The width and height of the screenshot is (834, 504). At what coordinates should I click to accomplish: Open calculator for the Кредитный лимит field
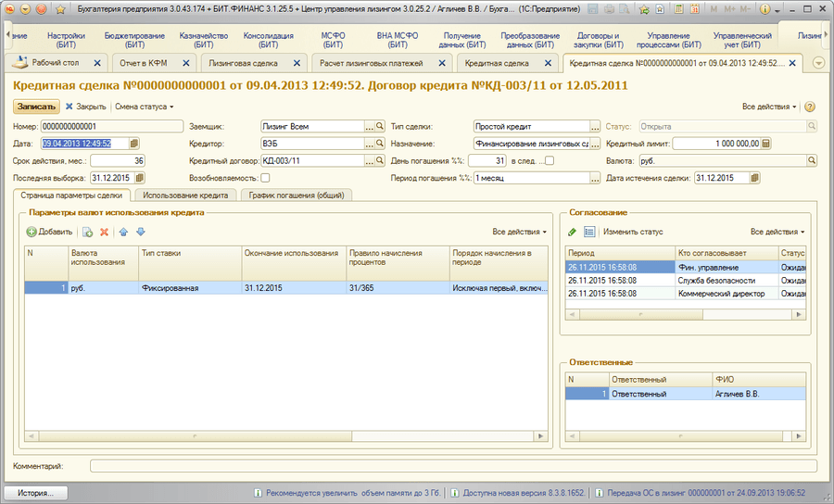pos(766,144)
